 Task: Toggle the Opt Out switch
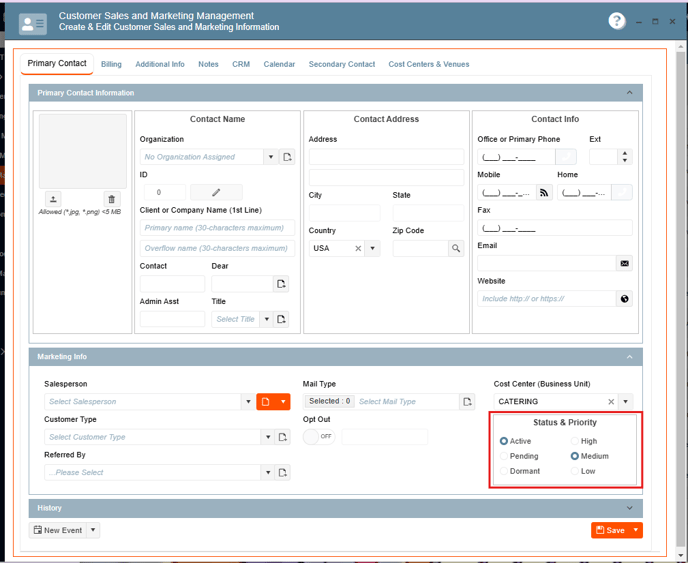(x=319, y=437)
